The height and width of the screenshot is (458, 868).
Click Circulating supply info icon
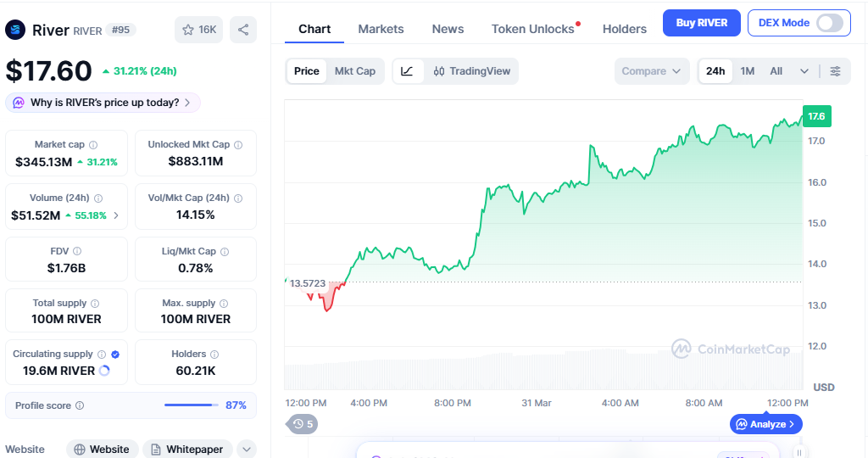point(102,355)
